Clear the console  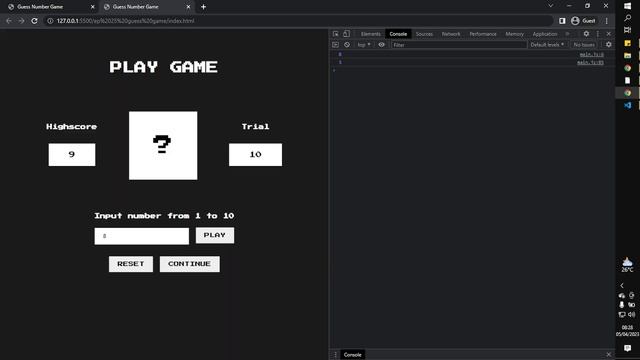347,44
